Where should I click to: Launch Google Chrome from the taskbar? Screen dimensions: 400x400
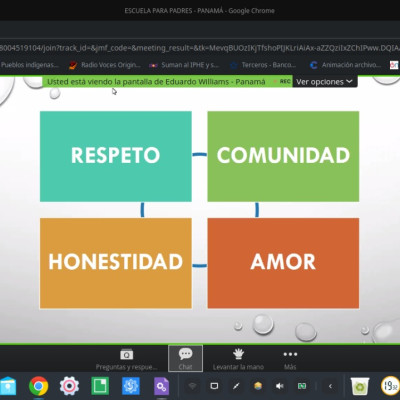point(38,386)
